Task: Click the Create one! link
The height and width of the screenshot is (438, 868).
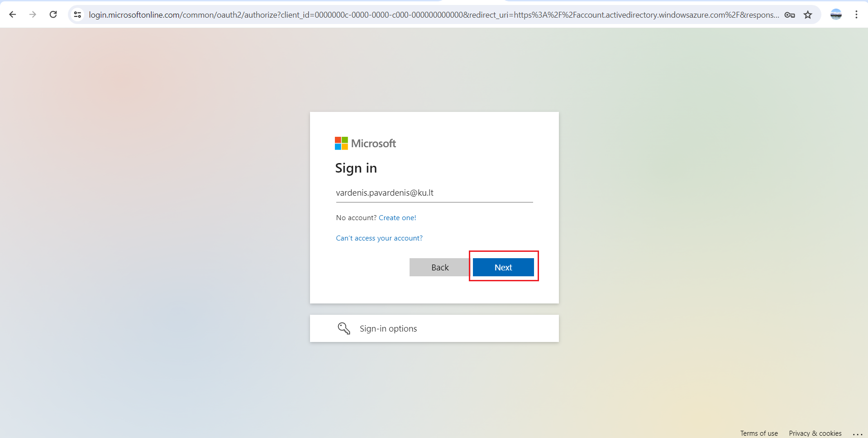Action: pyautogui.click(x=397, y=217)
